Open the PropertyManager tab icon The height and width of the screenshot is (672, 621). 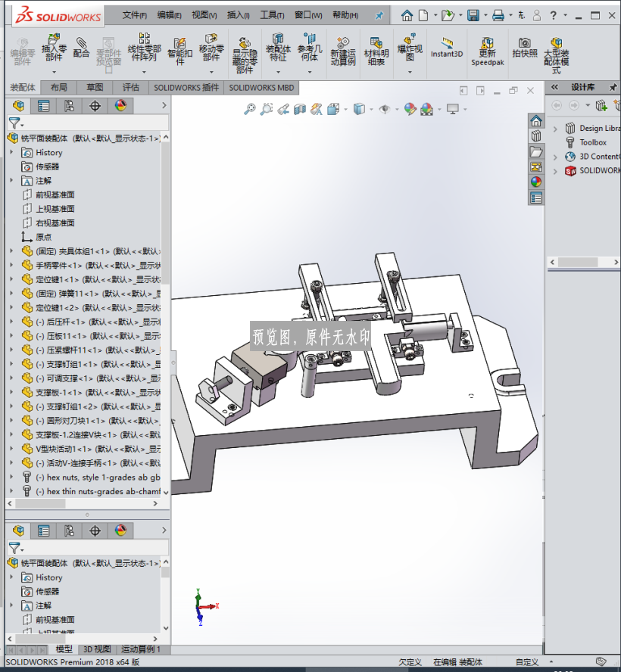[x=44, y=106]
